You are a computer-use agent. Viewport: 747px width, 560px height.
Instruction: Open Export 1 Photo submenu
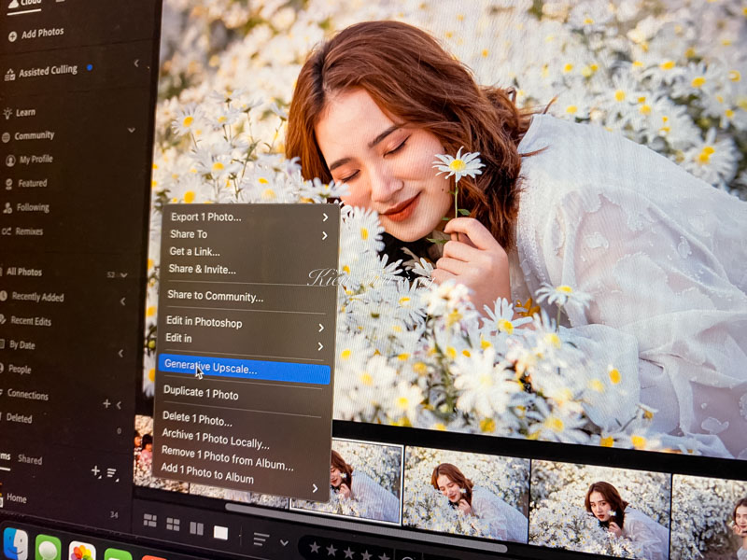pyautogui.click(x=248, y=217)
